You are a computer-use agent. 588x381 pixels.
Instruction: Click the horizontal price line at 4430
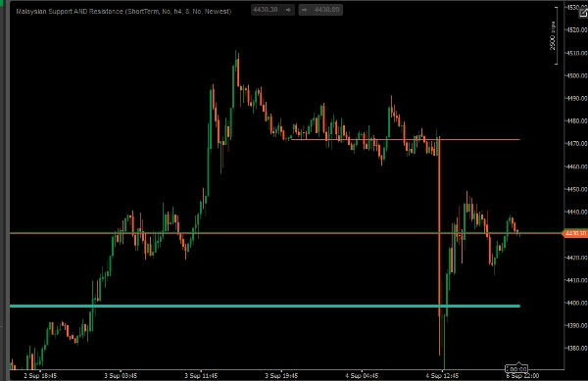pos(285,233)
